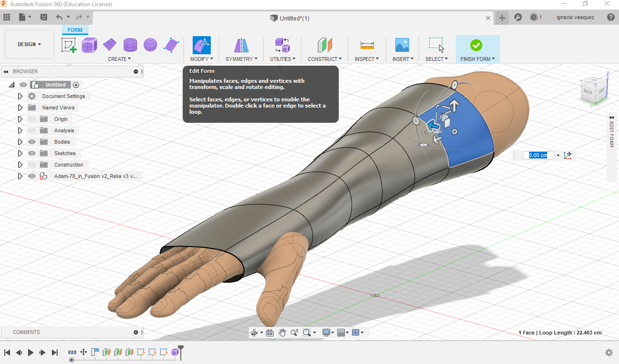The width and height of the screenshot is (619, 364).
Task: Show the Origin folder with eye icon
Action: (32, 119)
